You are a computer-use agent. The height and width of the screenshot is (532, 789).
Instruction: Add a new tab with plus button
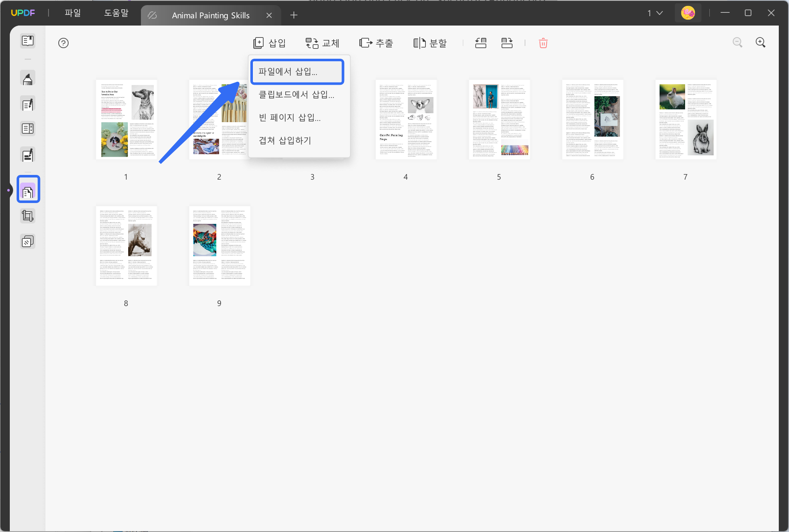point(294,15)
